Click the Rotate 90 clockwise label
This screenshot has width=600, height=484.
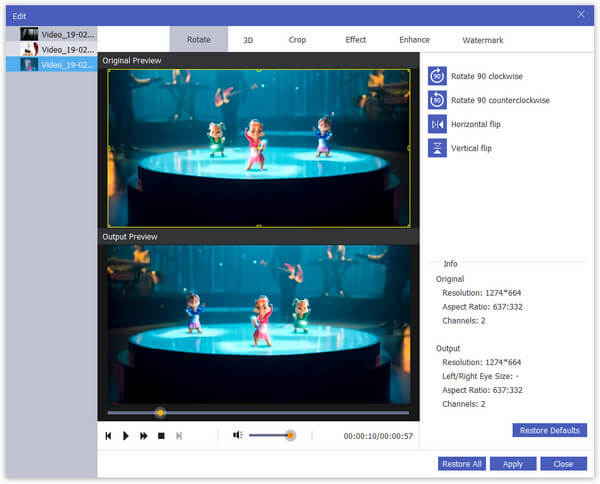tap(486, 76)
